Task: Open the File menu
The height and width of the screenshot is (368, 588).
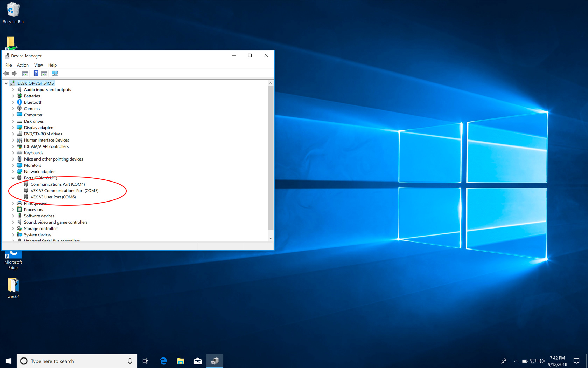Action: (x=8, y=65)
